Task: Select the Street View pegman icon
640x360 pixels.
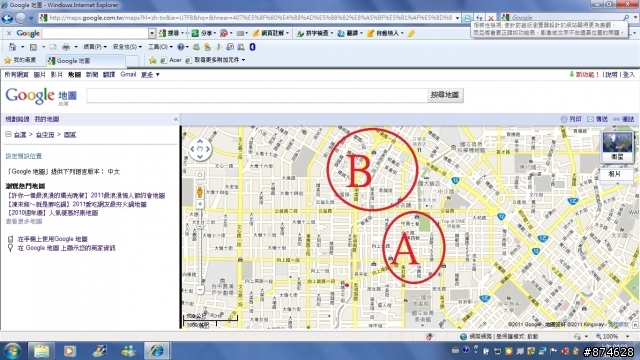Action: click(200, 191)
